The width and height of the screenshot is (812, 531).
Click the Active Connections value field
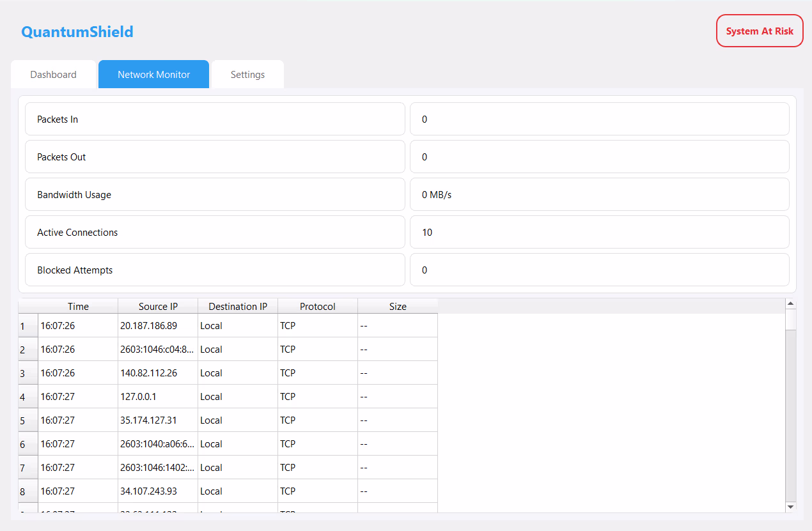point(599,232)
